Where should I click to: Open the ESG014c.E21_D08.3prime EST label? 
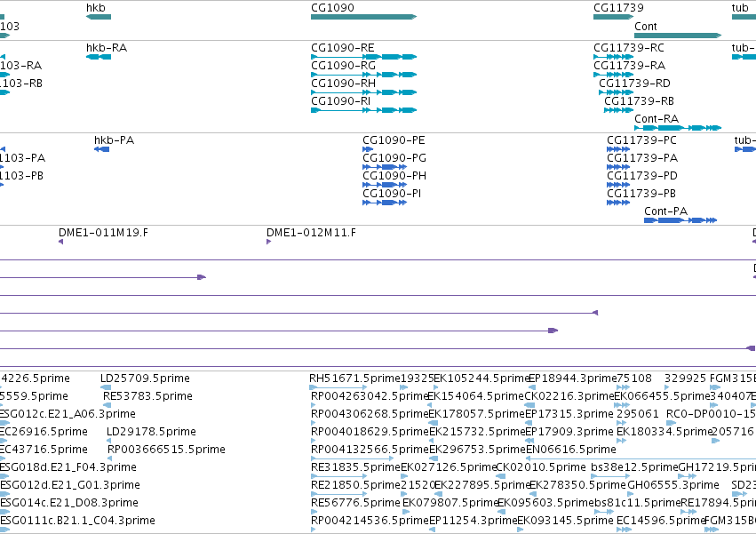(68, 503)
